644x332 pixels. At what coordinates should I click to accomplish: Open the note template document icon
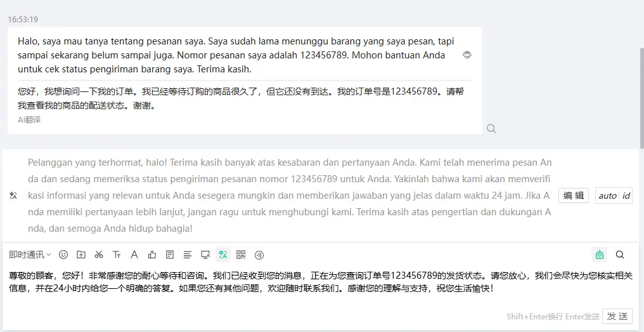click(x=170, y=255)
